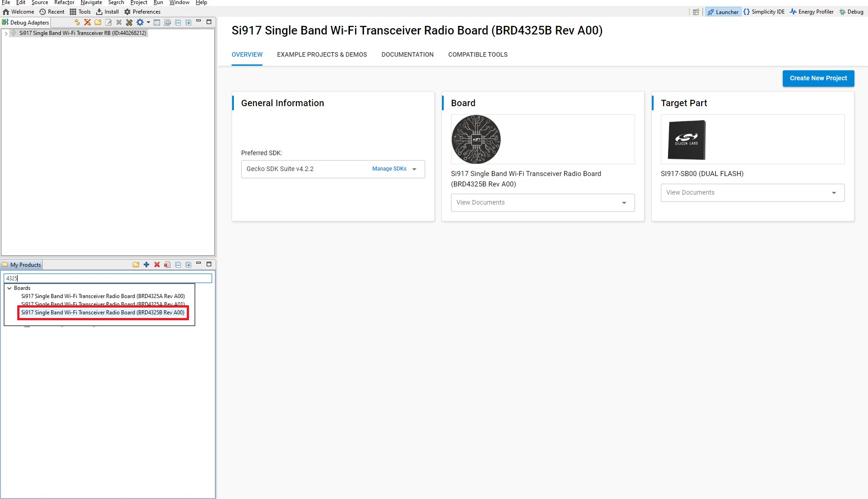Click the Manage SDKs link
The width and height of the screenshot is (868, 499).
point(389,169)
